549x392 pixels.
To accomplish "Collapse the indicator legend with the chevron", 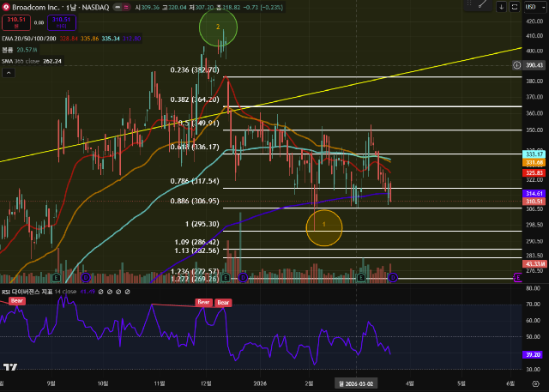I will [x=9, y=73].
